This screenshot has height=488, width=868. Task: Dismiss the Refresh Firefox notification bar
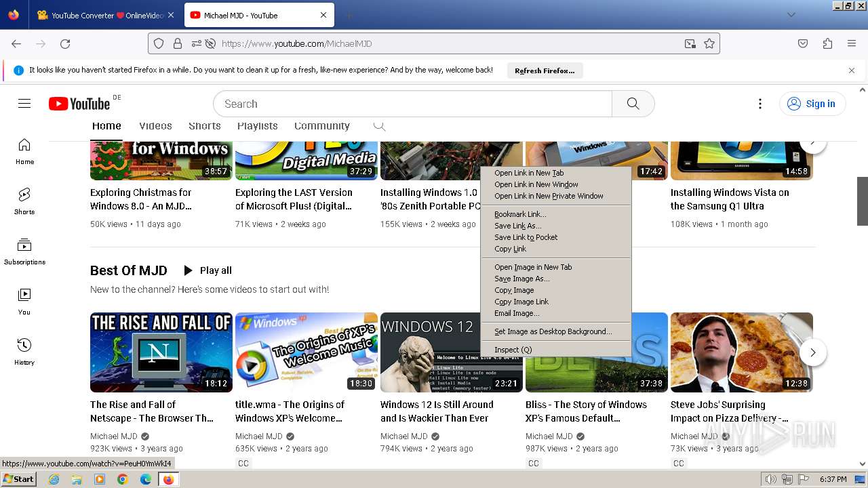tap(852, 70)
